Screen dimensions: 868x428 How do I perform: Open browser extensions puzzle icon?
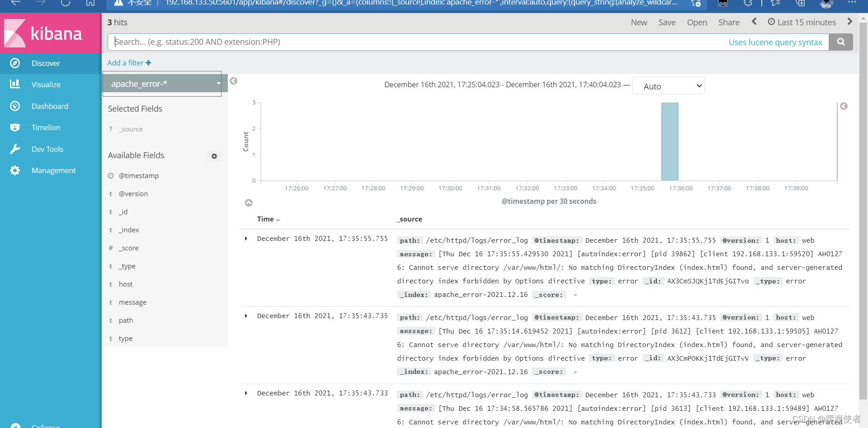tap(748, 3)
